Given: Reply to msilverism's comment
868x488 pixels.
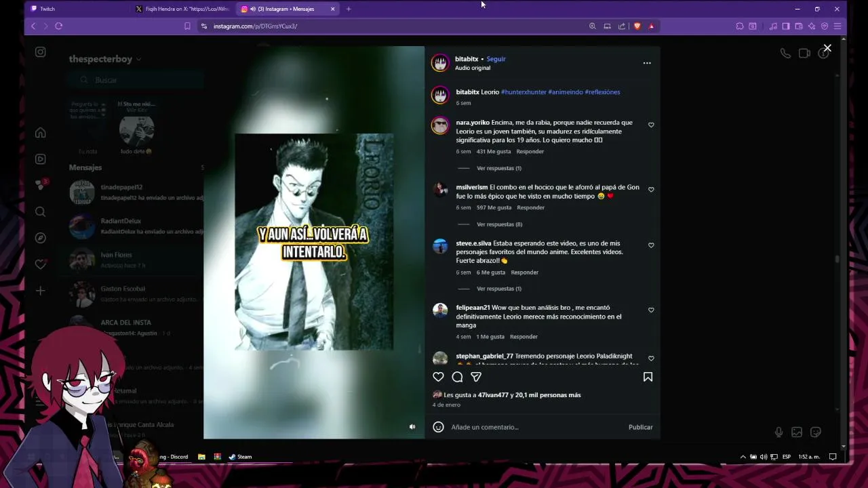Looking at the screenshot, I should 530,207.
